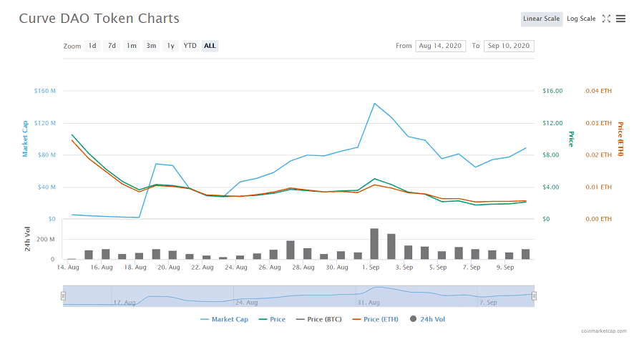
Task: Grab the left navigator range handle
Action: (x=63, y=296)
